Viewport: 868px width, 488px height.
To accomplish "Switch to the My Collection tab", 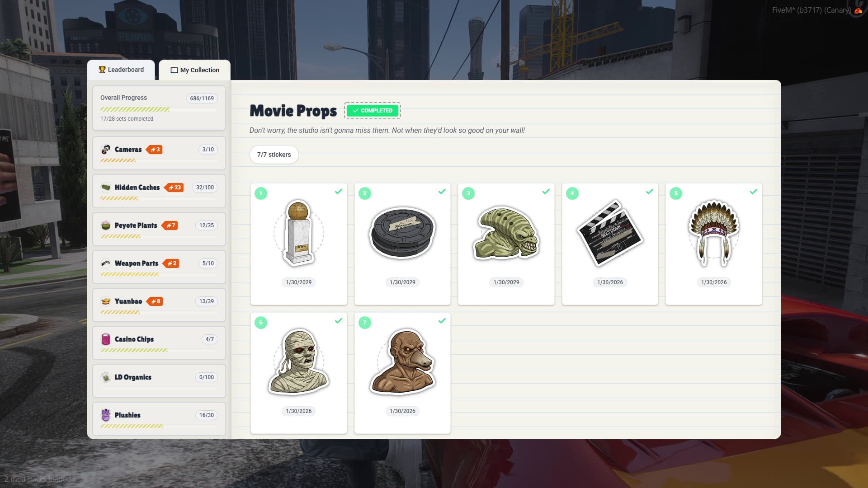I will click(x=195, y=70).
